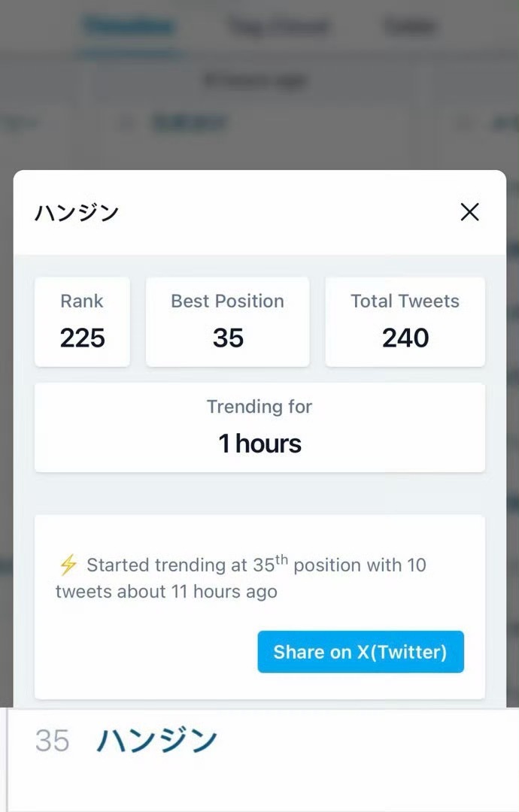Click the Best Position label text
The image size is (519, 812).
coord(227,301)
